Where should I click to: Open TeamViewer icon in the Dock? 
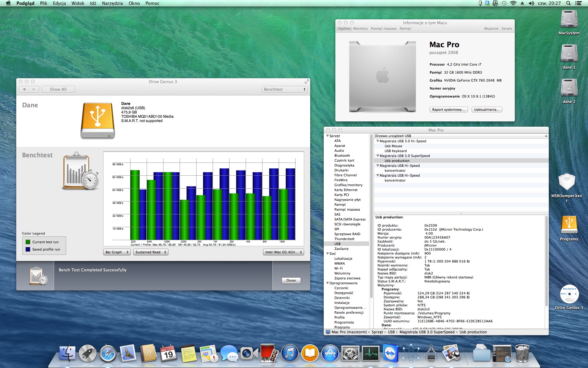coord(390,353)
